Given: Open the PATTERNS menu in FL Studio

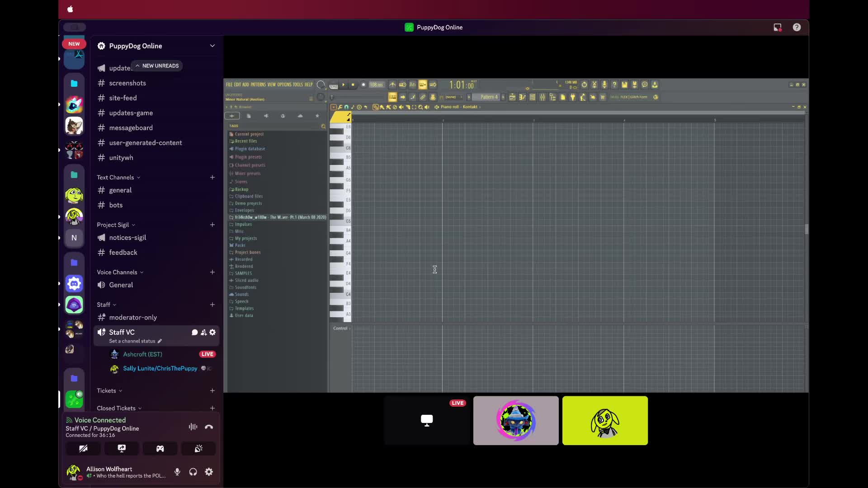Looking at the screenshot, I should point(258,84).
